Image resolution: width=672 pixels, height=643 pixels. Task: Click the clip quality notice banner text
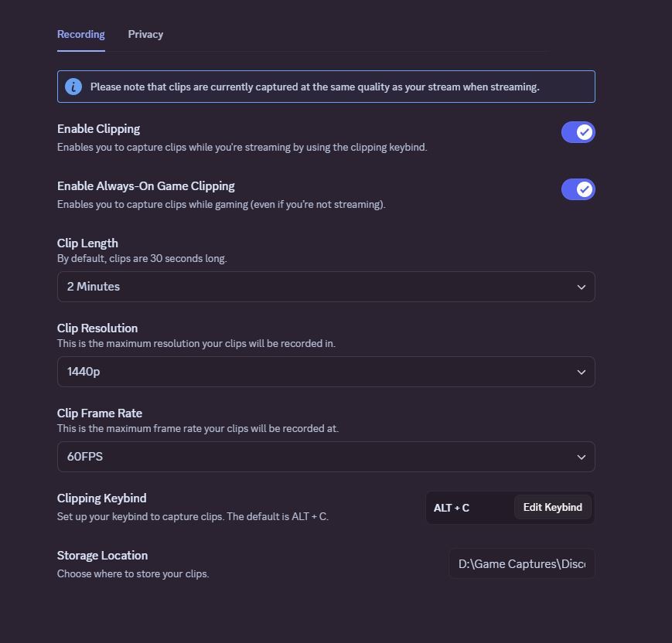pyautogui.click(x=315, y=87)
